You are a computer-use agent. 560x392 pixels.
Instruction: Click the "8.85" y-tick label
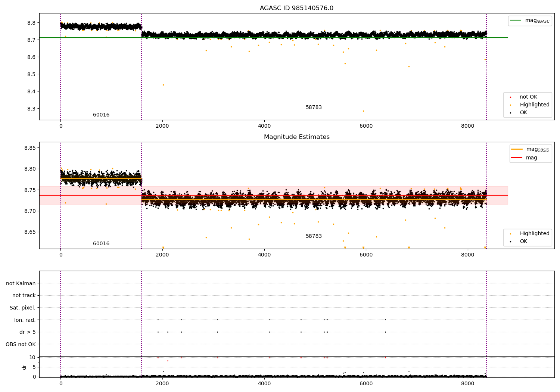(30, 148)
